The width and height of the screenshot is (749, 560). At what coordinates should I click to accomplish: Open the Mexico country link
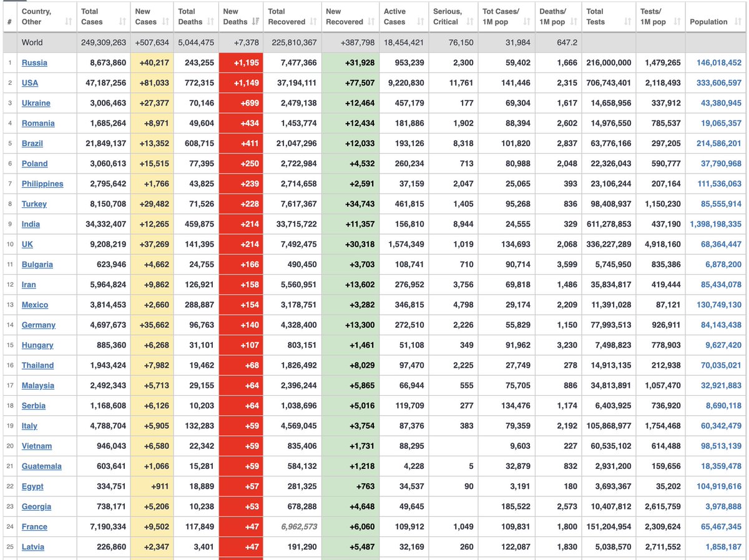35,305
